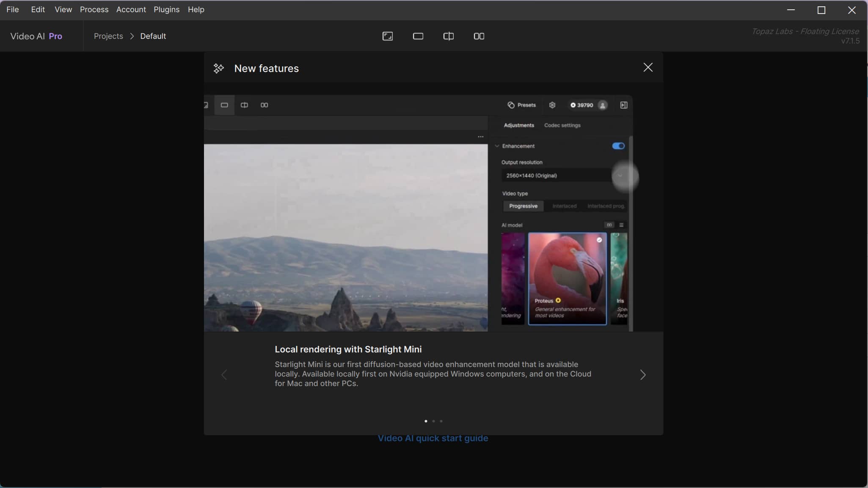Close the New features dialog
Screen dimensions: 868x488
[x=648, y=68]
